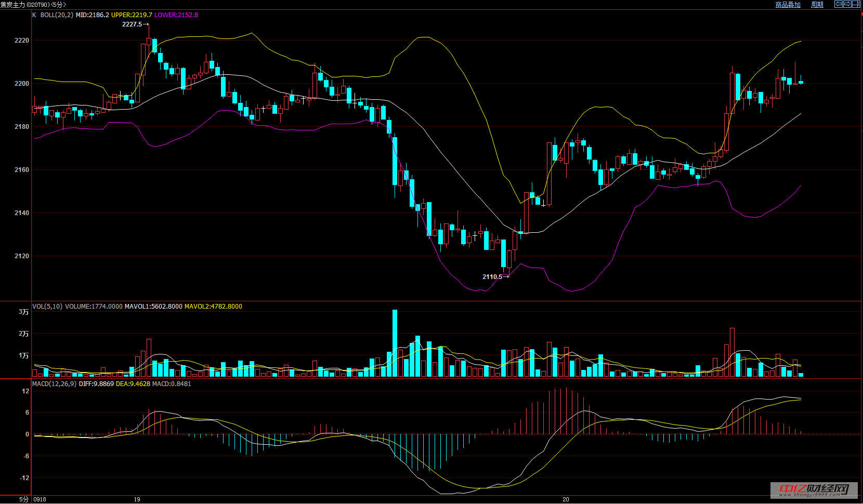The height and width of the screenshot is (504, 863).
Task: Click the 2180 price axis label
Action: point(22,127)
